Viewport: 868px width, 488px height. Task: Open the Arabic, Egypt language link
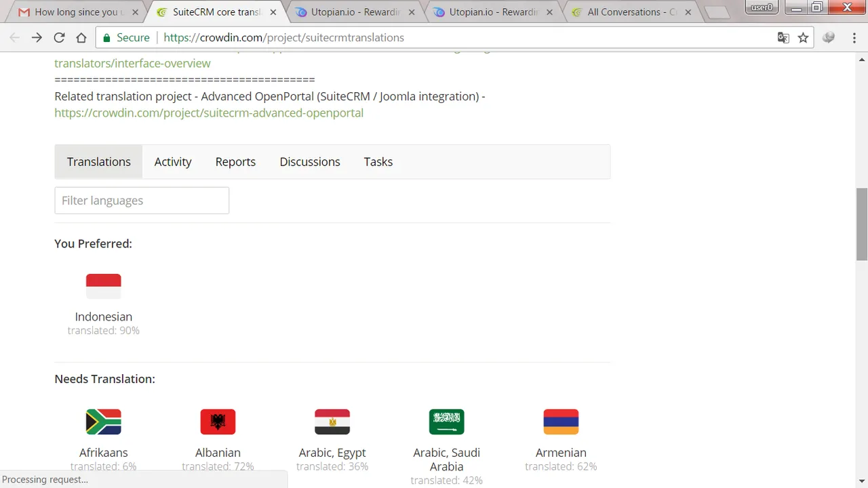pos(332,453)
